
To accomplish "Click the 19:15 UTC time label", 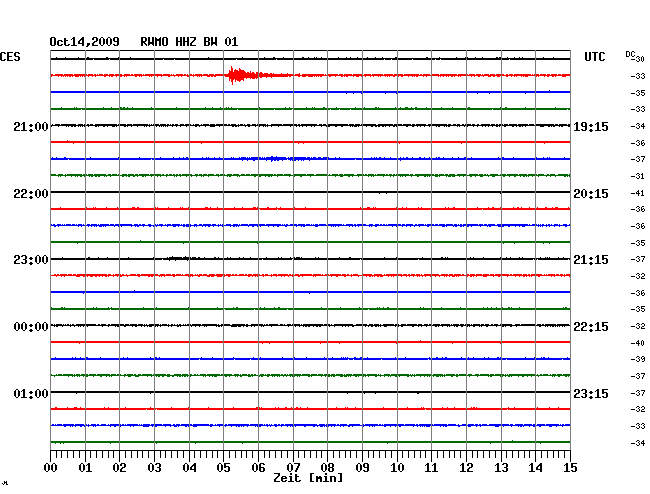I will [x=591, y=127].
